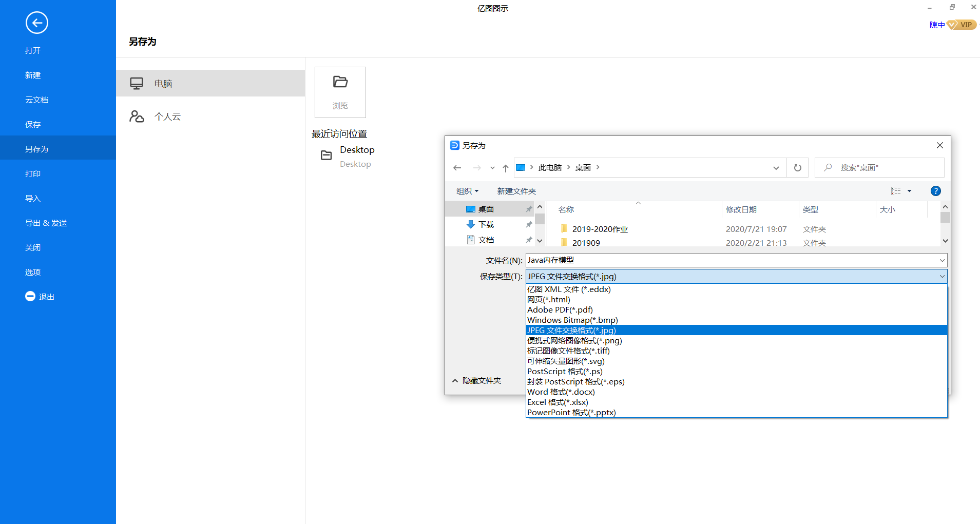Click the chevron after 此电脑 in path
The image size is (980, 524).
[569, 167]
